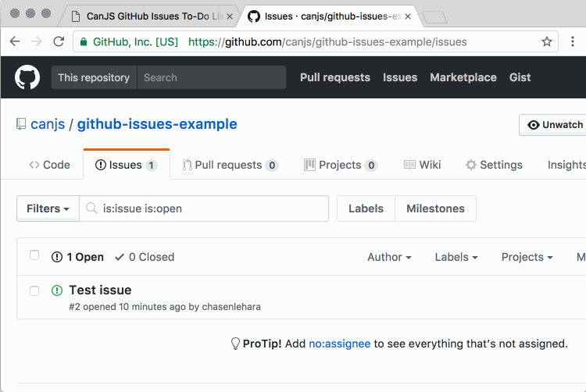Click Issues in the top navigation bar
This screenshot has height=392, width=586.
(400, 77)
